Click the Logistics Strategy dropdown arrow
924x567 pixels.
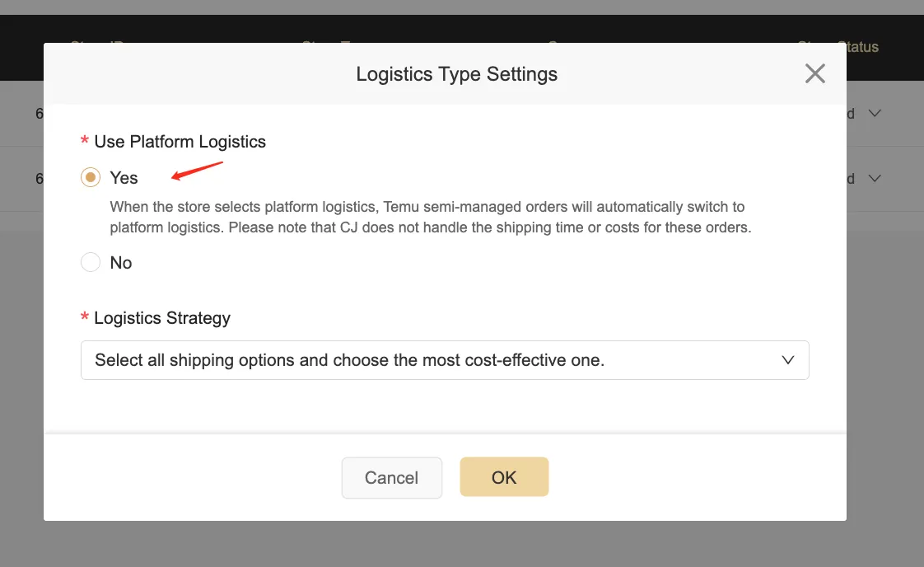point(788,360)
